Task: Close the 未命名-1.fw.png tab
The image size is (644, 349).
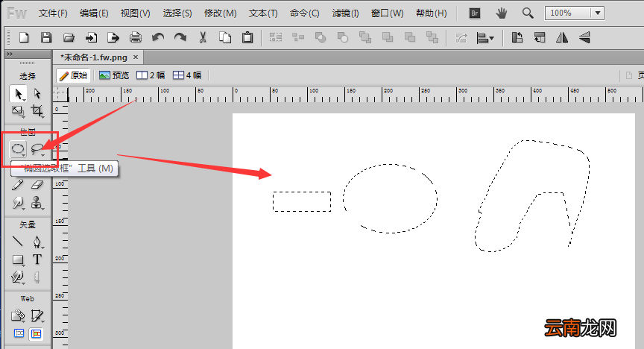Action: [x=136, y=57]
